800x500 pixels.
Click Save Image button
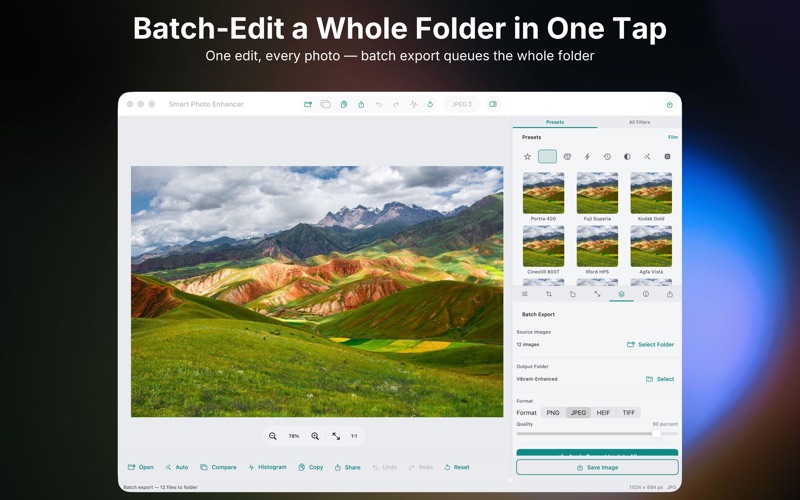[x=597, y=467]
